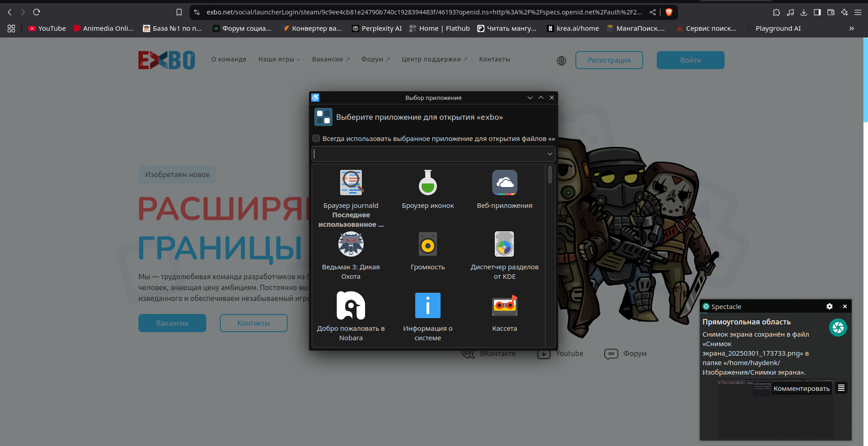Toggle browser sidebar panel icon
Viewport: 868px width, 446px height.
817,12
